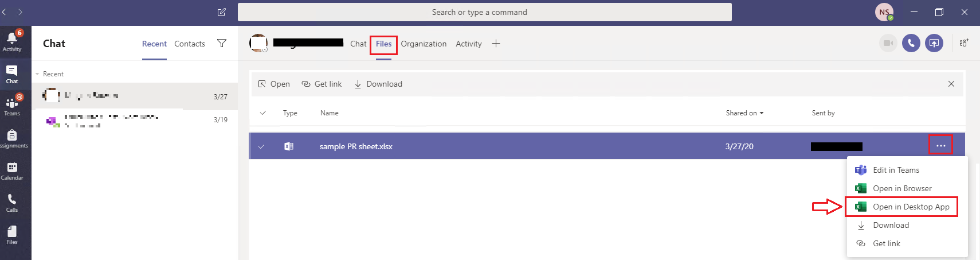Open Calls in the left sidebar

point(12,203)
